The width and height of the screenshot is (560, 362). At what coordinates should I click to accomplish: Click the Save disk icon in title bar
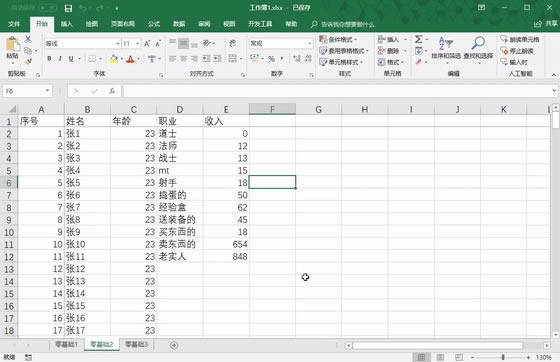(x=68, y=8)
